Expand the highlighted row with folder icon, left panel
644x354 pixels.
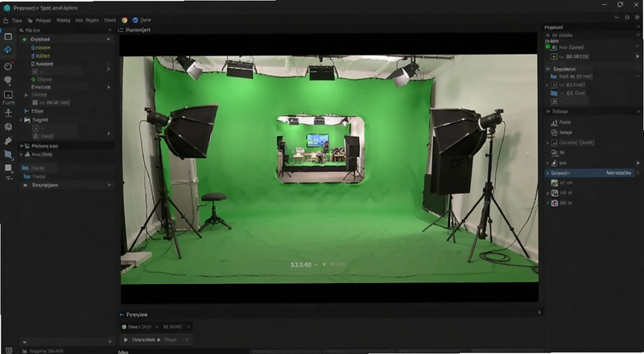click(x=22, y=146)
